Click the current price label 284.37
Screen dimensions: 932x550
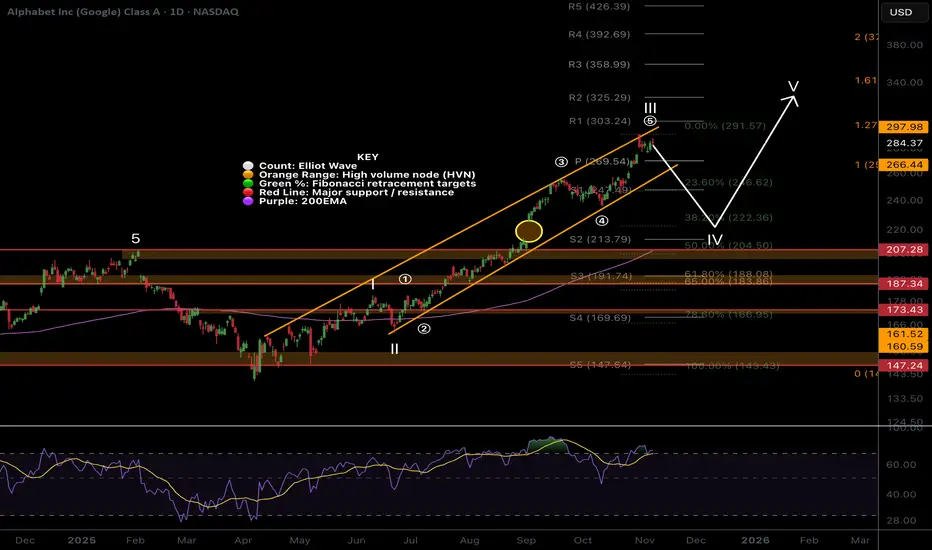(904, 143)
